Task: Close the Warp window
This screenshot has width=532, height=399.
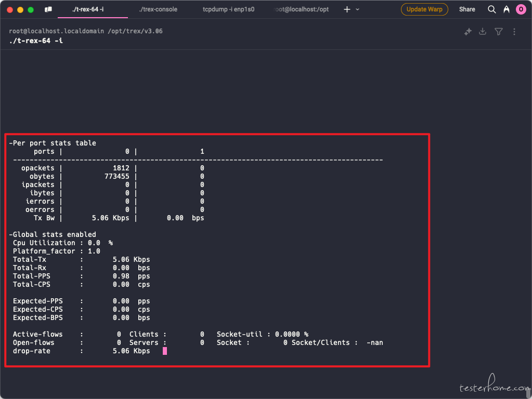Action: click(10, 10)
